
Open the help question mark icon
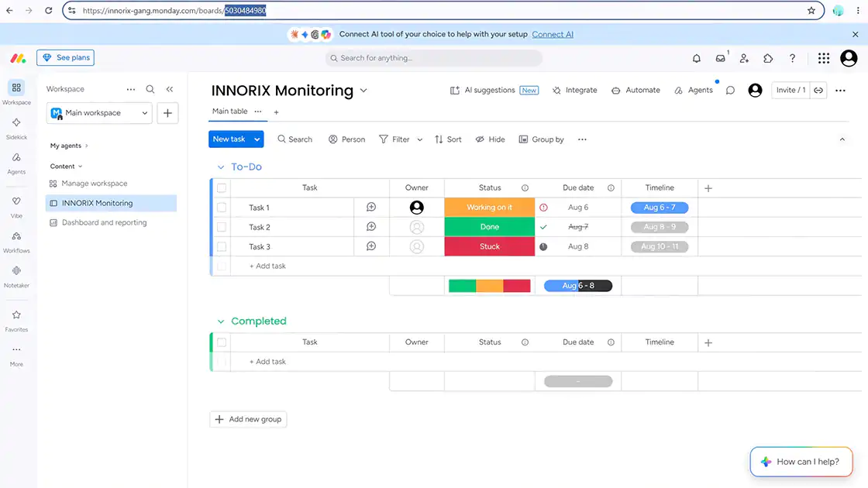792,58
